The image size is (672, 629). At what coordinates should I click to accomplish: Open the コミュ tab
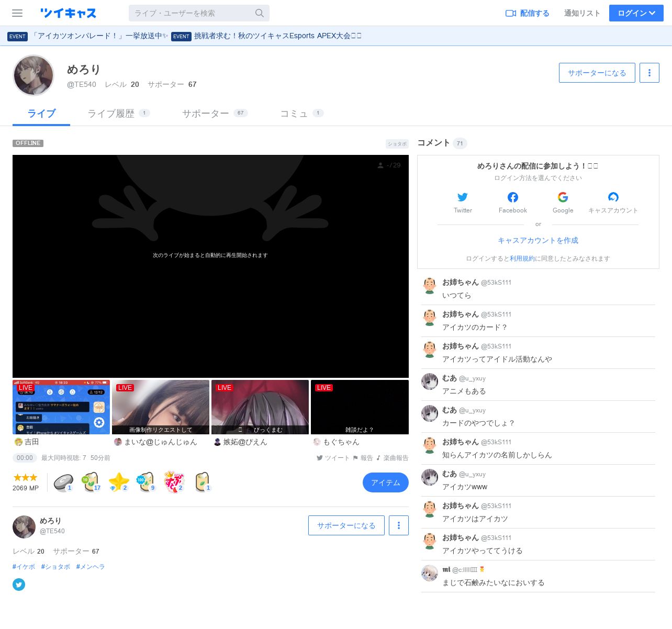pyautogui.click(x=294, y=114)
